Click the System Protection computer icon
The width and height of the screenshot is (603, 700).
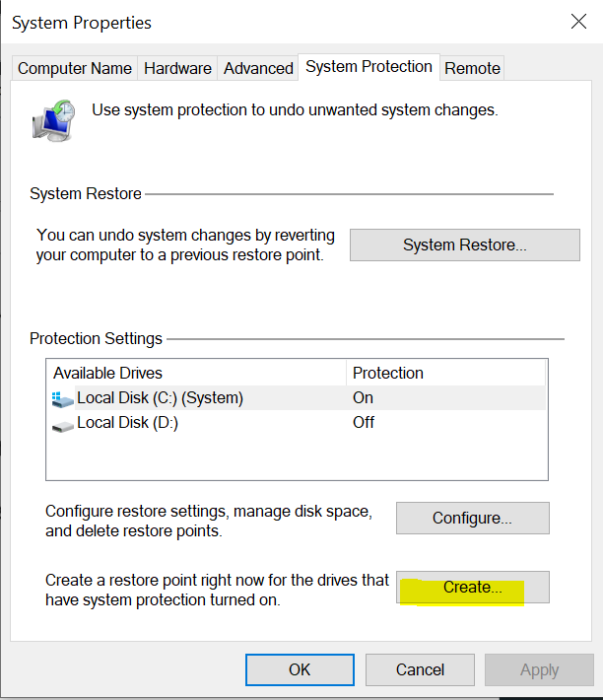pos(53,120)
